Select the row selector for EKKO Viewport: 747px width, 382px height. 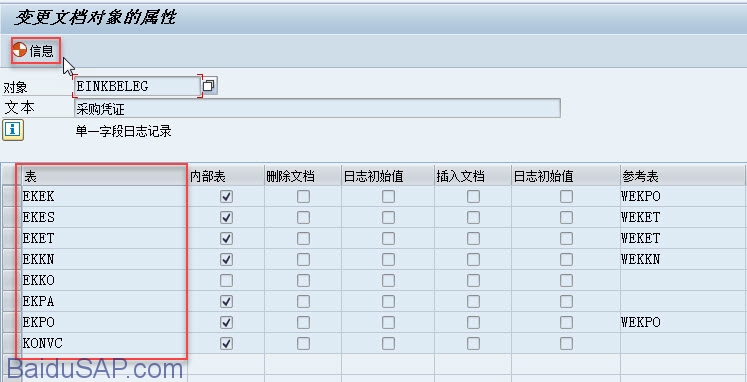11,280
